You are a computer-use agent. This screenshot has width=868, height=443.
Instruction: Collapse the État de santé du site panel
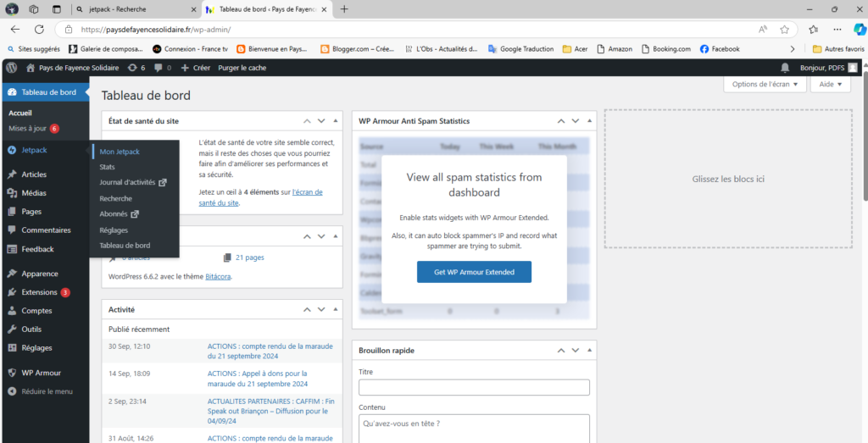(333, 121)
